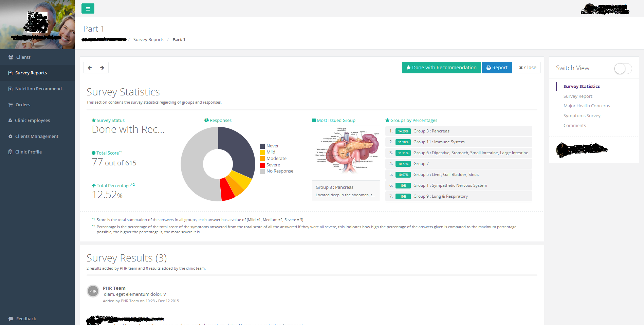This screenshot has width=644, height=325.
Task: Toggle the Never legend entry
Action: [272, 146]
